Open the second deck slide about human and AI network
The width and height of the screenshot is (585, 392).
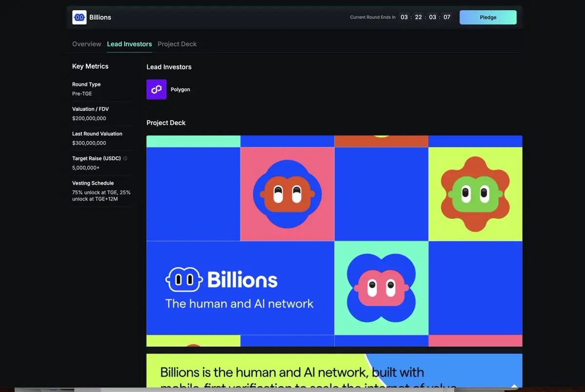[x=334, y=371]
